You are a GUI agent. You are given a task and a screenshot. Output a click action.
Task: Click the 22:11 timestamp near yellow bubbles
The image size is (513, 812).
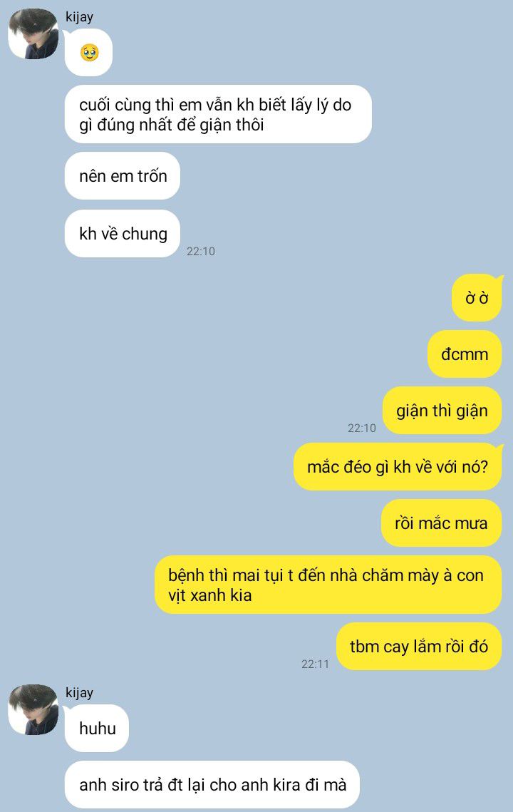point(315,664)
